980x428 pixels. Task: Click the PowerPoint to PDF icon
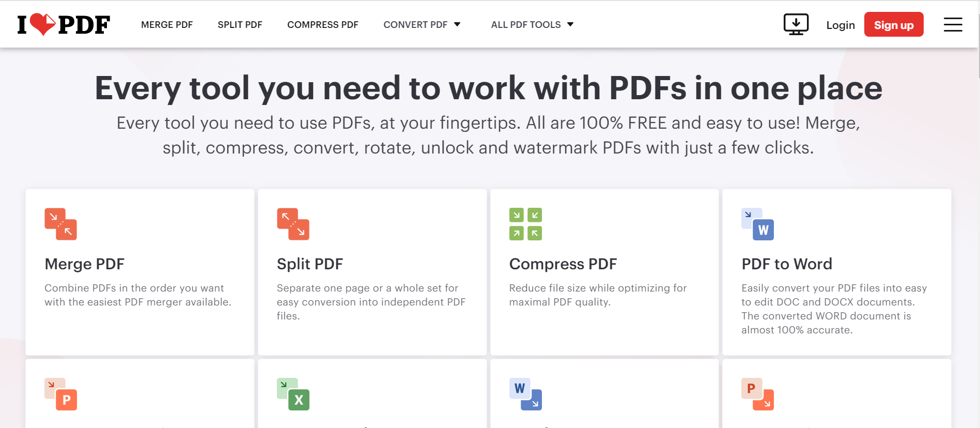point(757,394)
